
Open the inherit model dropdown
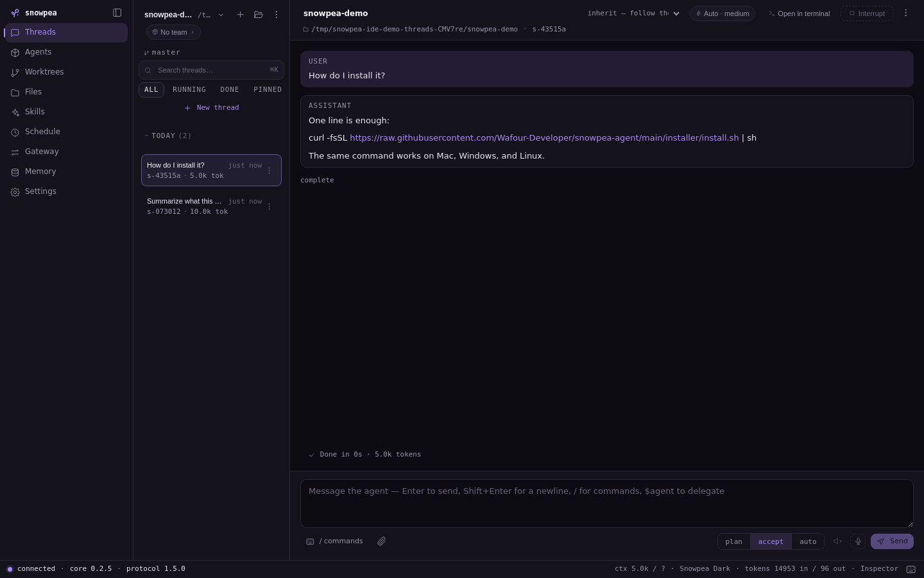(x=633, y=13)
